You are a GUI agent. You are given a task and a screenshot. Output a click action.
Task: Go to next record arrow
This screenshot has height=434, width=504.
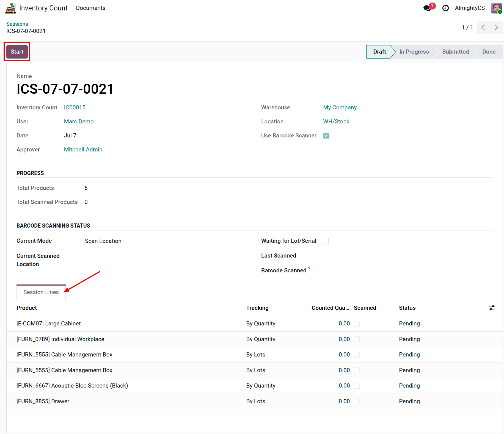pos(496,27)
